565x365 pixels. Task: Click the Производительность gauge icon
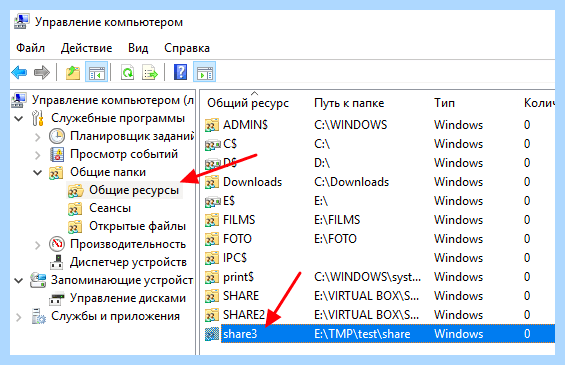click(x=57, y=244)
